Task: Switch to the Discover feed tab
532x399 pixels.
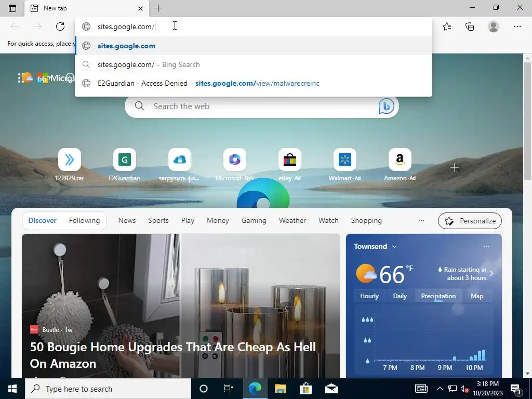Action: [x=43, y=220]
